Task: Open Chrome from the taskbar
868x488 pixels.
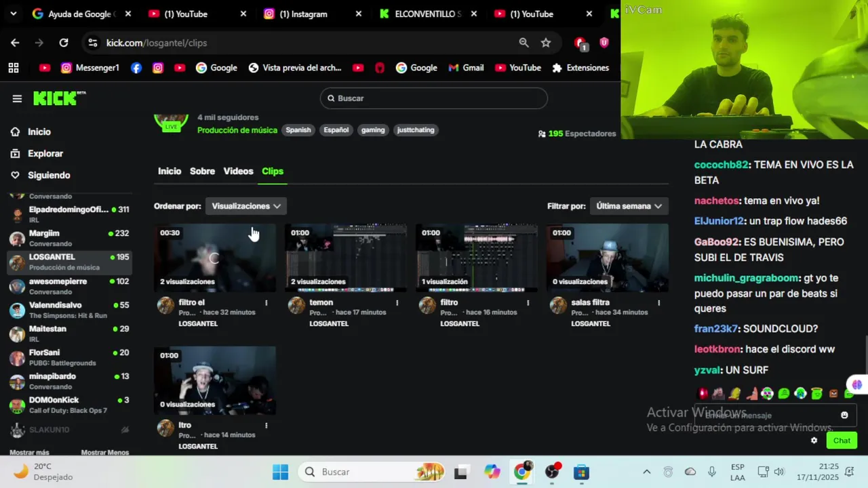Action: [x=522, y=472]
